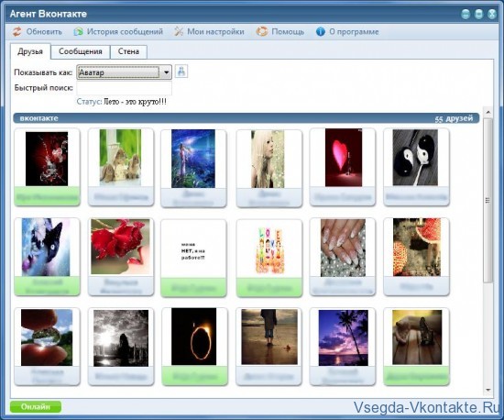Expand the Показывать как dropdown arrow

tap(166, 72)
